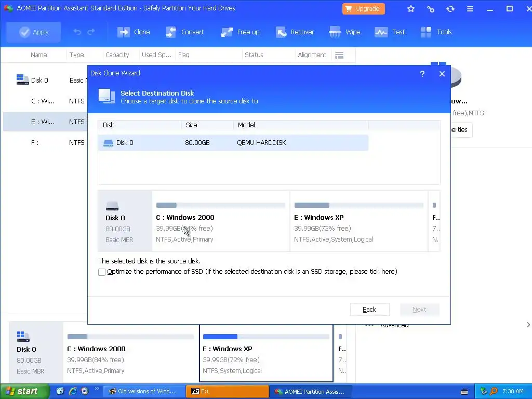Image resolution: width=532 pixels, height=399 pixels.
Task: Click the undo arrow in toolbar
Action: (77, 32)
